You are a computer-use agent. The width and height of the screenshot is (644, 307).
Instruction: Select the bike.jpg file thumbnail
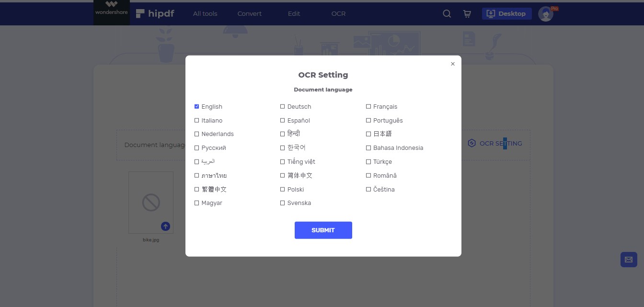point(151,203)
